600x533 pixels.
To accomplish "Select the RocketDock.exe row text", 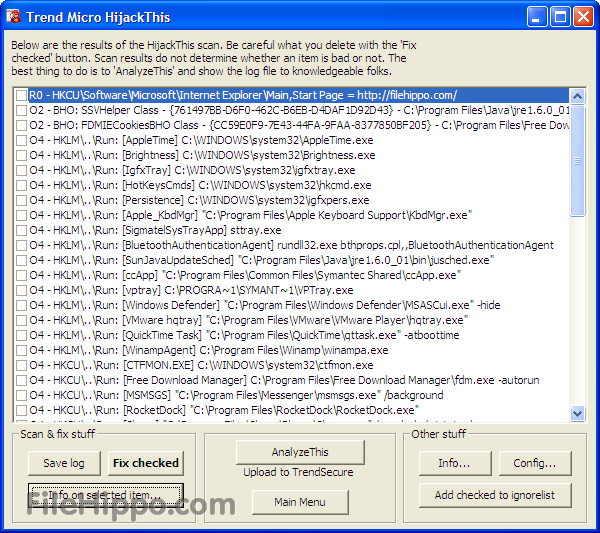I will point(224,410).
